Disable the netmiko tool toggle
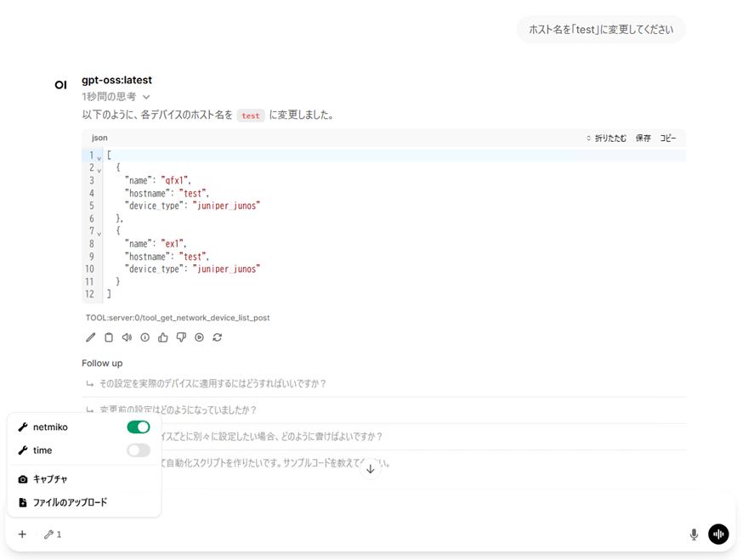This screenshot has height=560, width=748. (139, 427)
